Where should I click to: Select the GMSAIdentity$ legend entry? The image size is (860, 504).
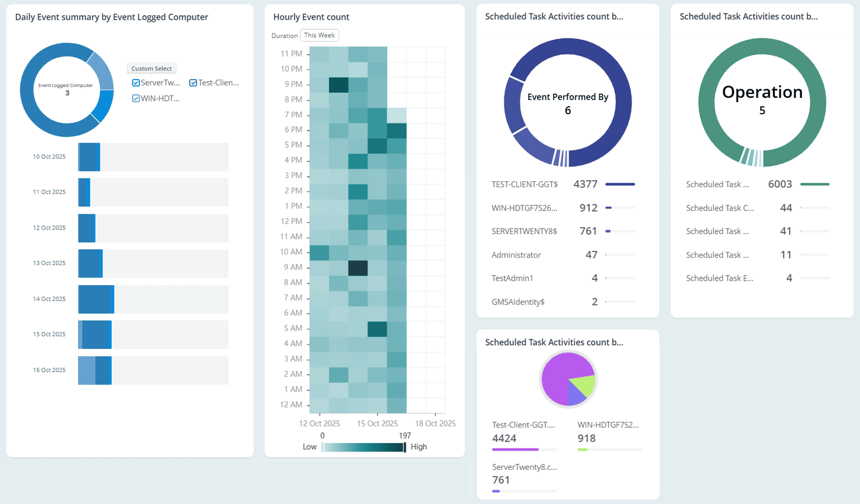pyautogui.click(x=518, y=302)
